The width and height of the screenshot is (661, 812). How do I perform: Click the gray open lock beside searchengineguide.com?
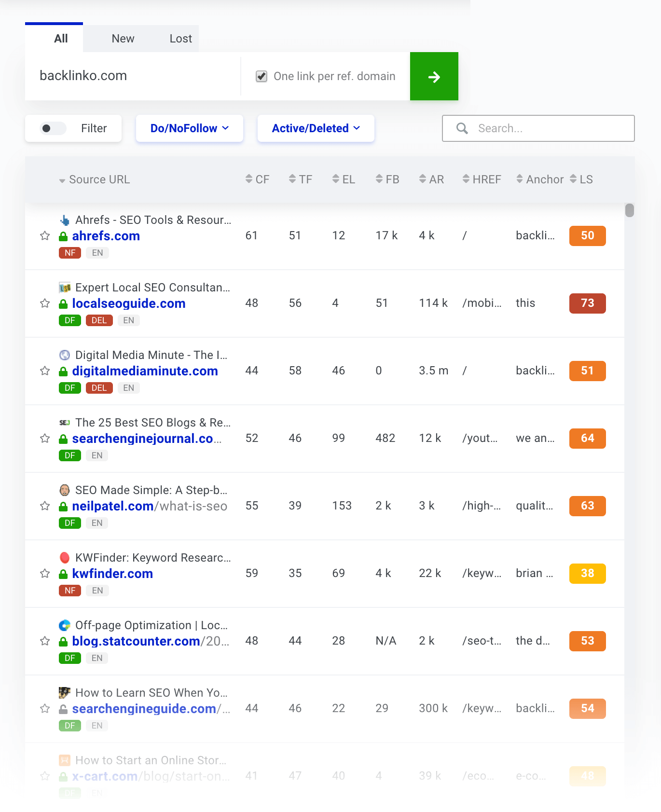click(x=63, y=709)
